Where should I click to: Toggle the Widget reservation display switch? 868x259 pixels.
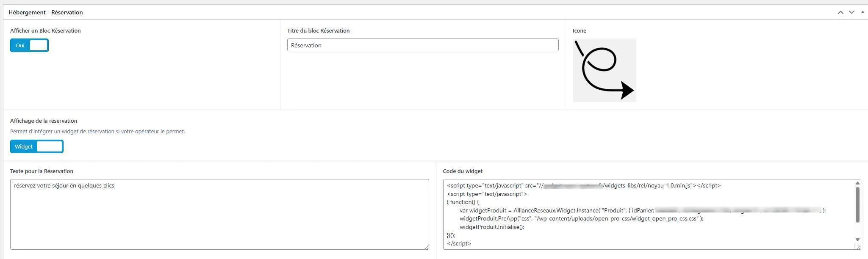[x=37, y=146]
